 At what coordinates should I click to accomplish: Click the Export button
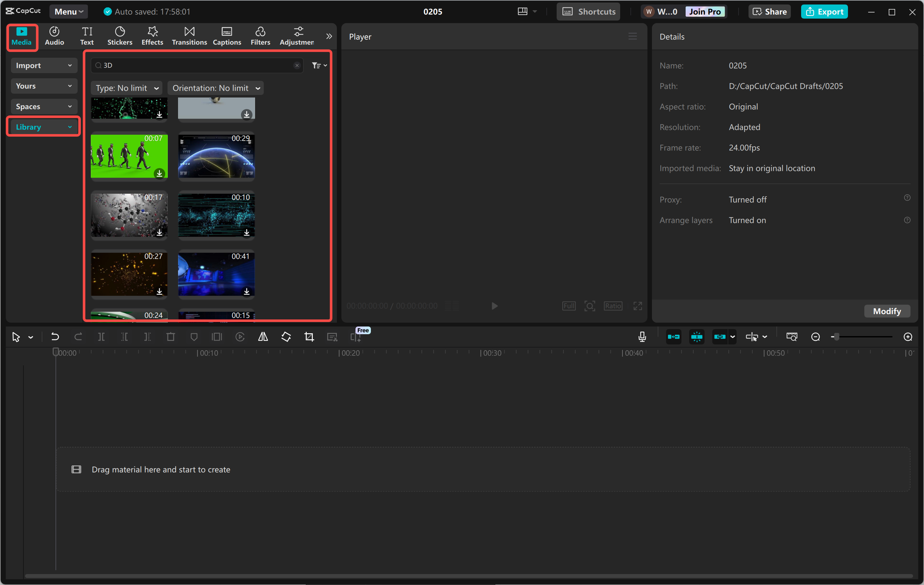(824, 11)
